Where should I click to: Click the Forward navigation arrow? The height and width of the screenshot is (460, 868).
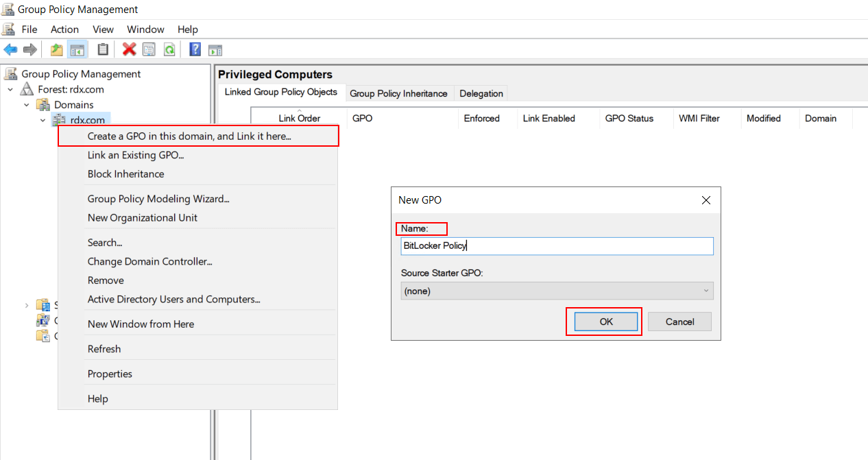pyautogui.click(x=29, y=49)
